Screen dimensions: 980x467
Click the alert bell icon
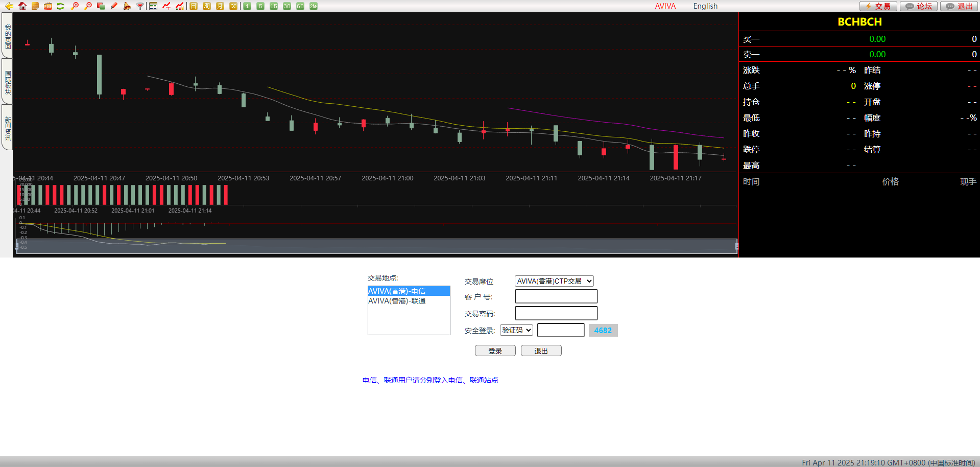pos(127,6)
